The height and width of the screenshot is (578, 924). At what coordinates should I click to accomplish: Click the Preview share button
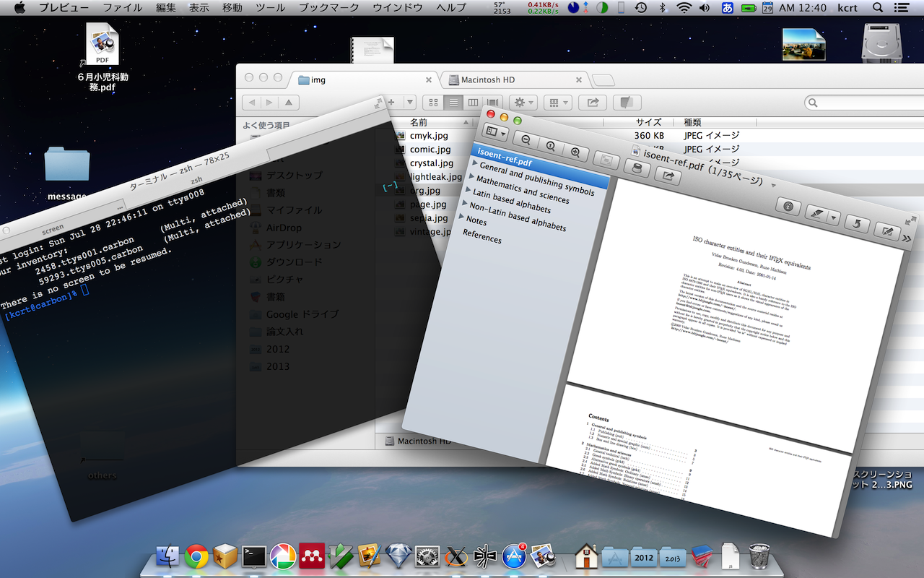tap(668, 174)
